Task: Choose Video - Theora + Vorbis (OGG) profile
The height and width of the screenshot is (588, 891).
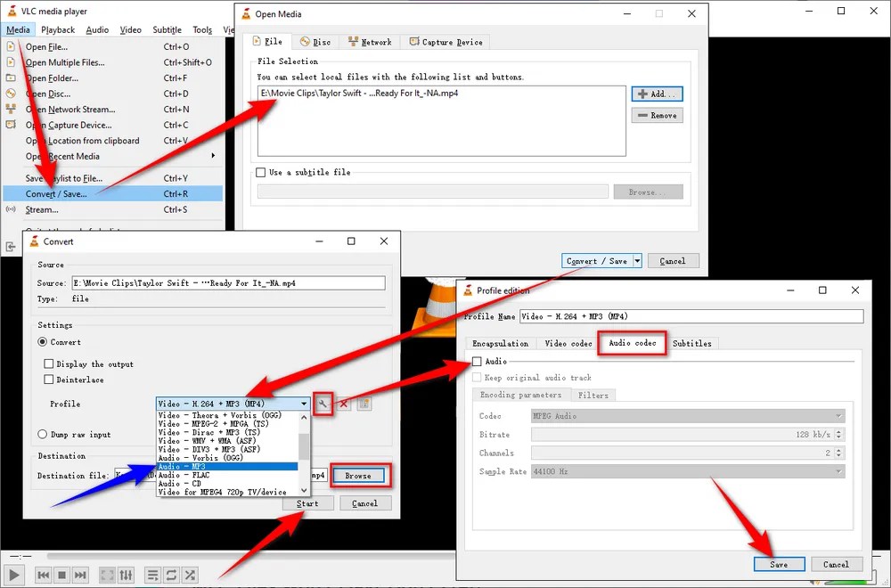Action: (227, 415)
